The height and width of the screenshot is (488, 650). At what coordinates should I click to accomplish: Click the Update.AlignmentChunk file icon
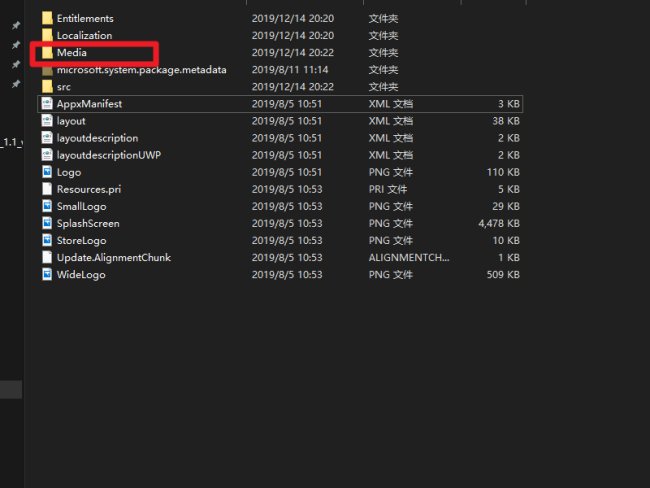pyautogui.click(x=47, y=257)
